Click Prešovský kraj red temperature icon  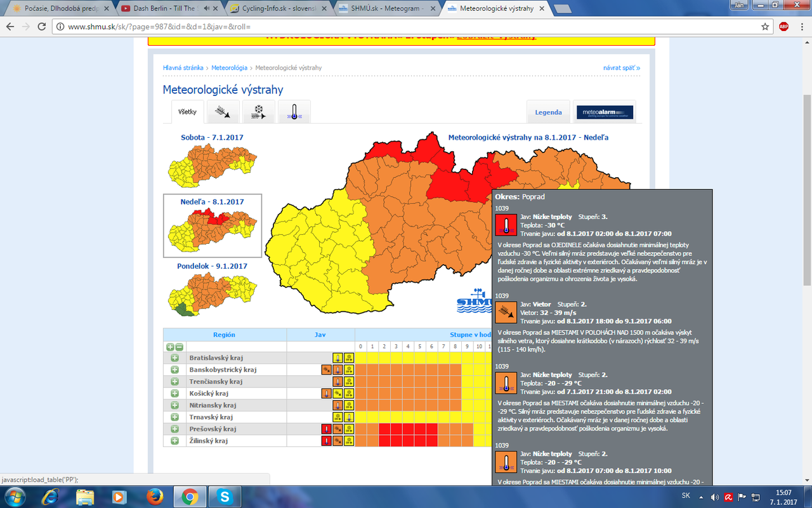[326, 429]
